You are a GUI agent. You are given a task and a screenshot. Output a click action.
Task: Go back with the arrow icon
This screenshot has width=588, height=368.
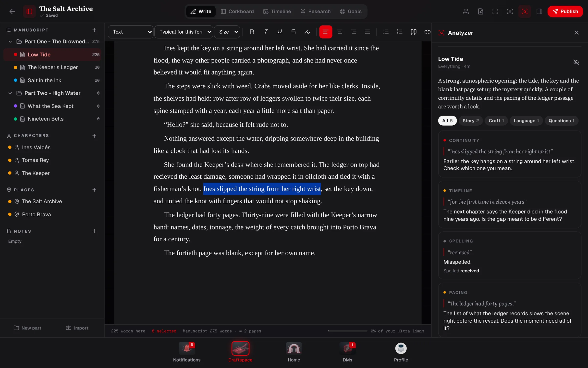click(x=12, y=12)
